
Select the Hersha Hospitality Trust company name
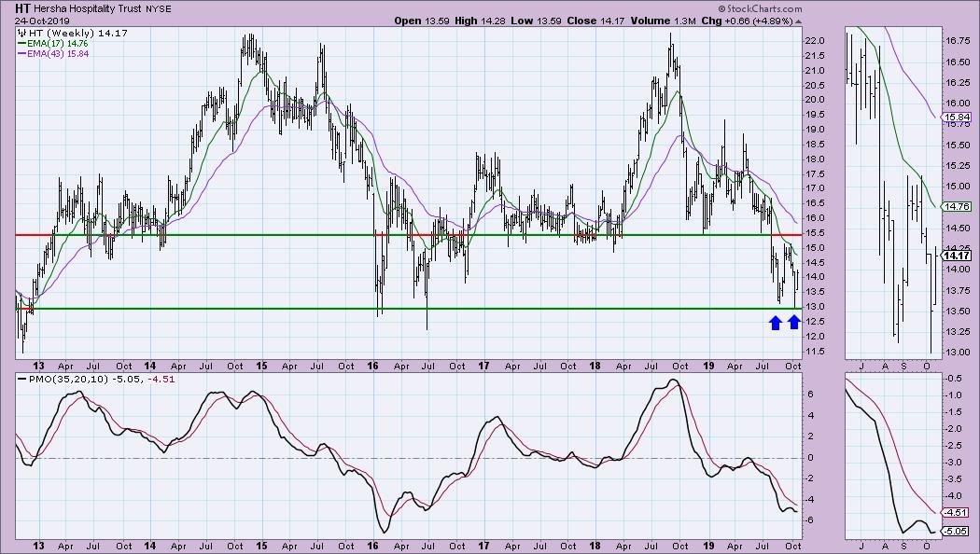88,9
